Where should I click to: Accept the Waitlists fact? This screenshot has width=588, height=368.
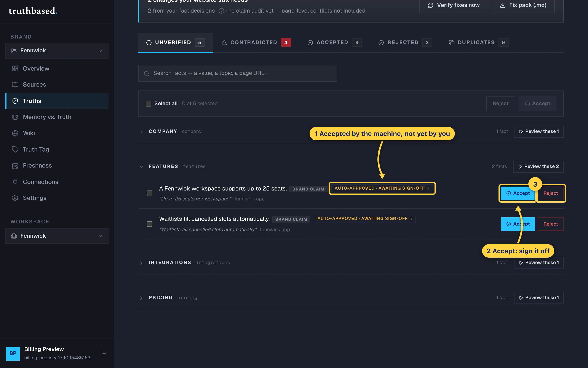click(518, 224)
